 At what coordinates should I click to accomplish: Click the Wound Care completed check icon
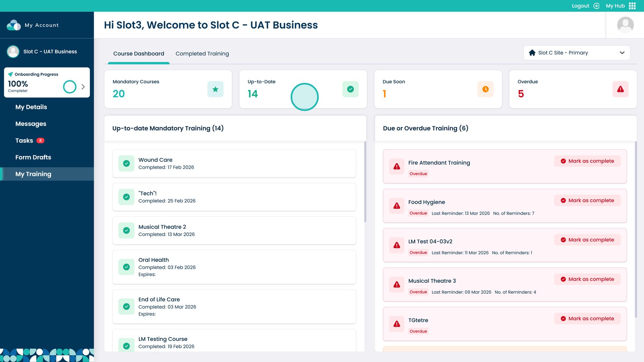pos(126,164)
